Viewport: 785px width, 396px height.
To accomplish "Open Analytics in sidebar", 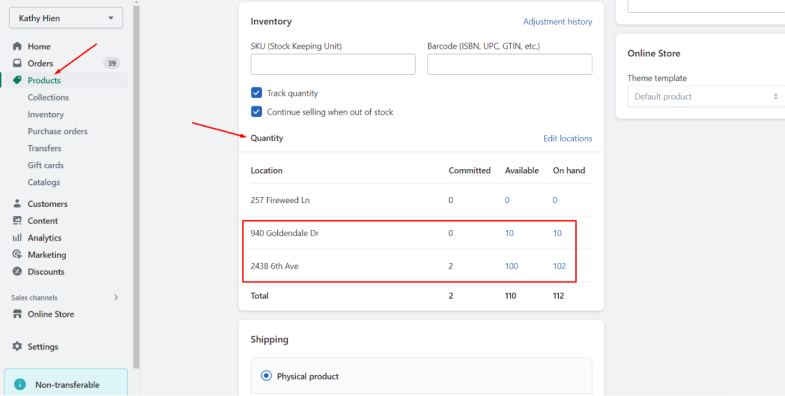I will (45, 238).
